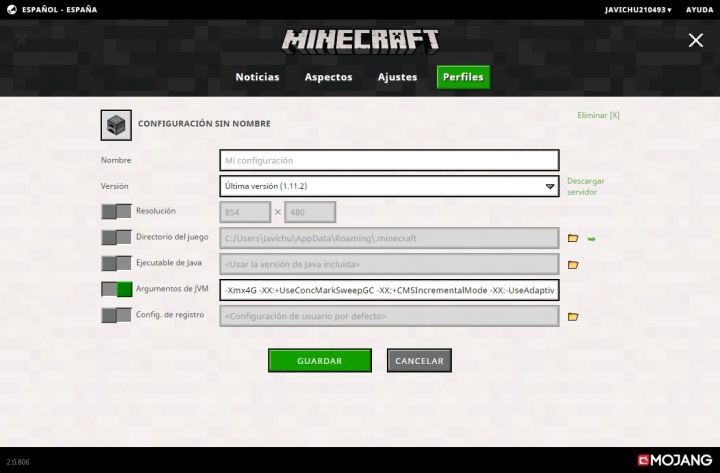Open Español - España language selector

pos(59,10)
